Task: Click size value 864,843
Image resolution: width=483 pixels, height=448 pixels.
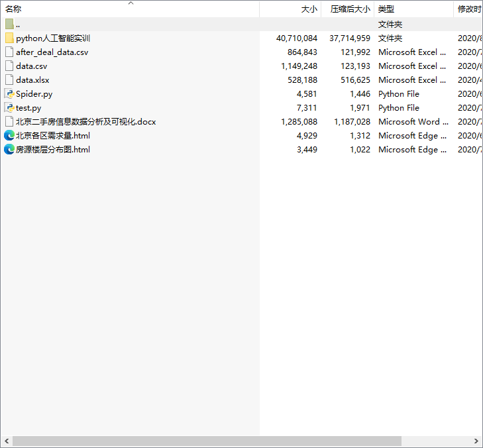Action: click(302, 52)
